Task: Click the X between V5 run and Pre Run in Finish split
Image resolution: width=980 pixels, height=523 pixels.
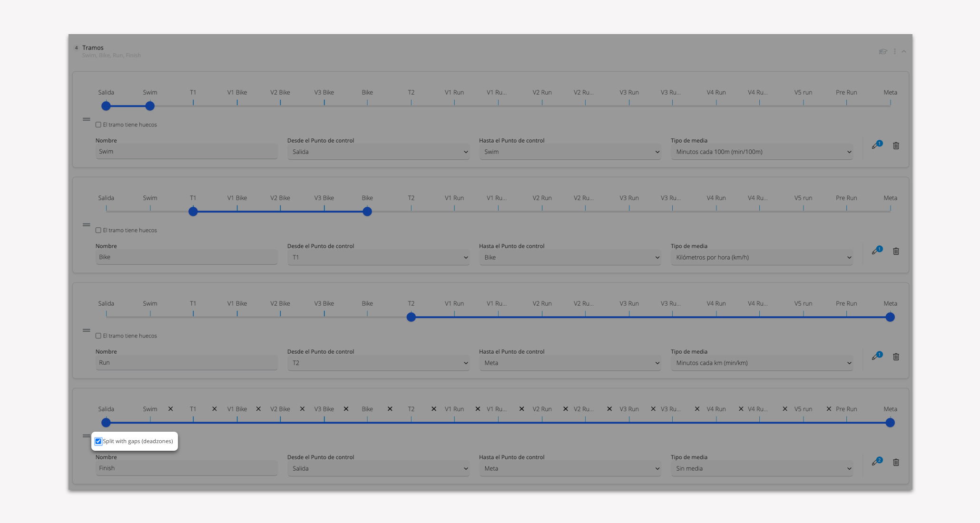Action: 829,409
